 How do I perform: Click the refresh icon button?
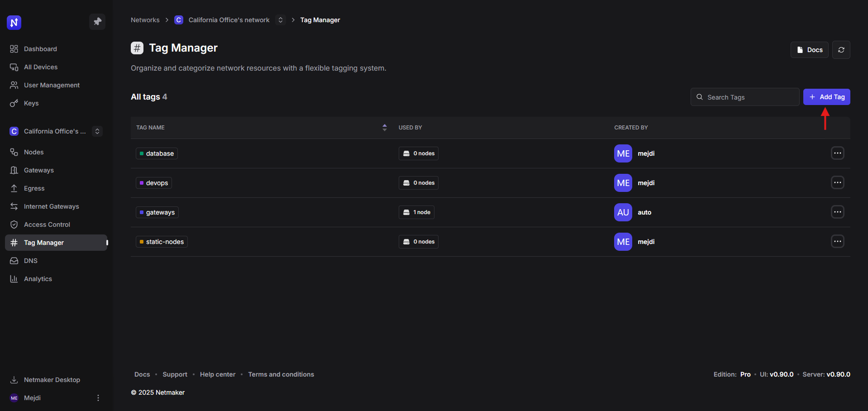tap(841, 50)
